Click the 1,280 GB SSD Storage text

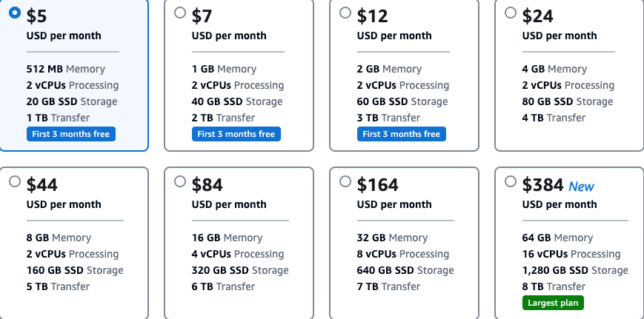pos(575,270)
